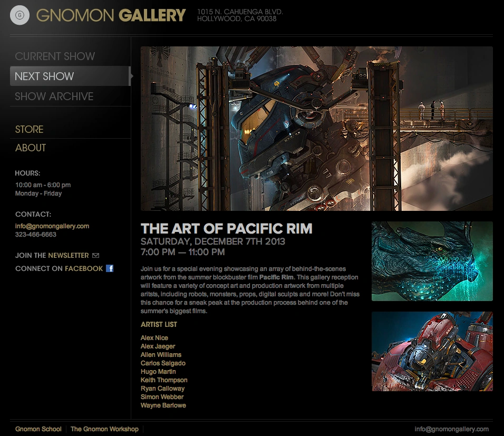This screenshot has height=436, width=504.
Task: Open the Gnomon School footer link
Action: point(38,429)
